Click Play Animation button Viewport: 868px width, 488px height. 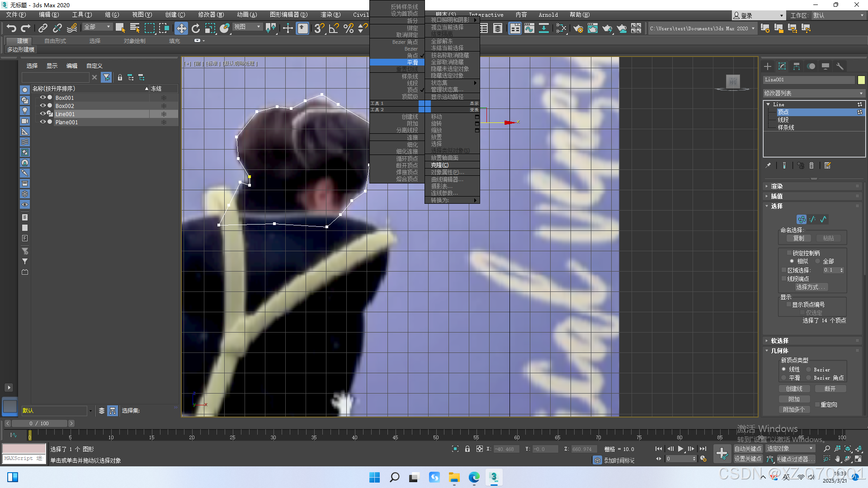point(680,449)
